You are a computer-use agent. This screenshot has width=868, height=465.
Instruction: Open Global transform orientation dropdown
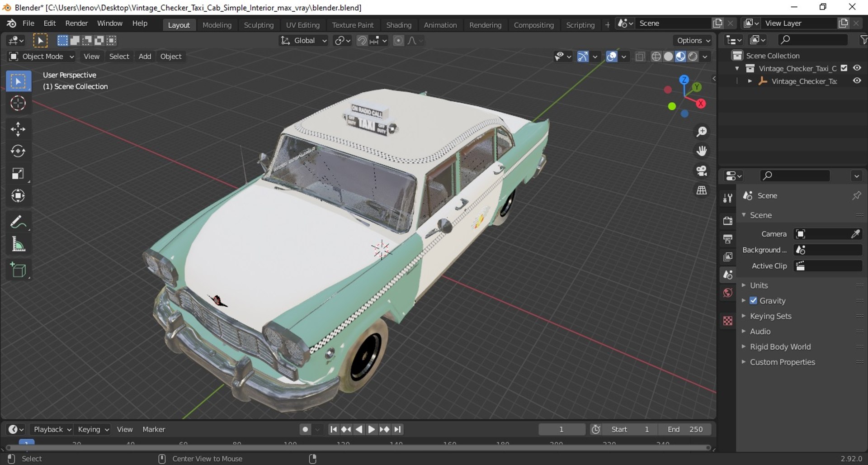pos(303,41)
